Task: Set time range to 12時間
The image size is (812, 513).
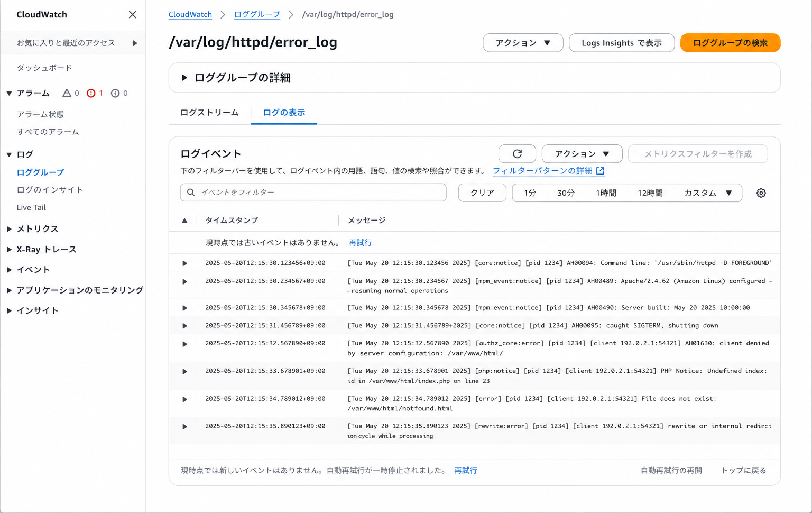Action: [x=650, y=193]
